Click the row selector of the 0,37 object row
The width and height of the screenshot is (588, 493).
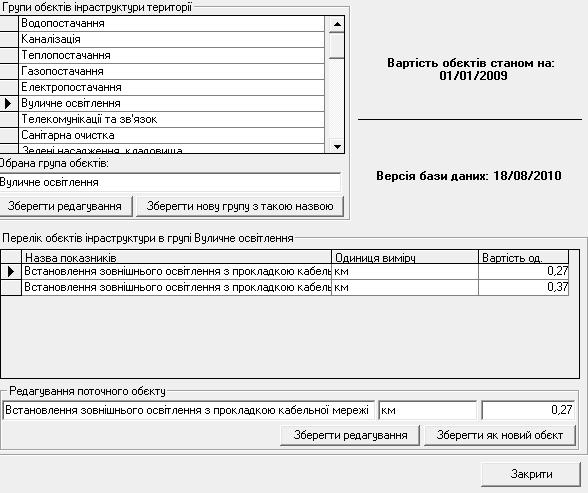(x=11, y=288)
